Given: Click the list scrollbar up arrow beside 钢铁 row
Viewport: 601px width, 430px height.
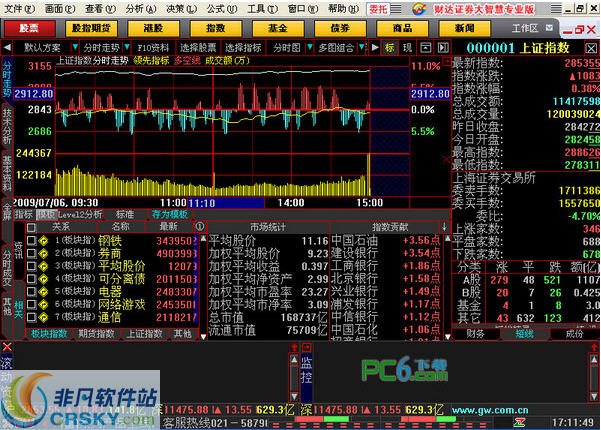Looking at the screenshot, I should pos(203,238).
